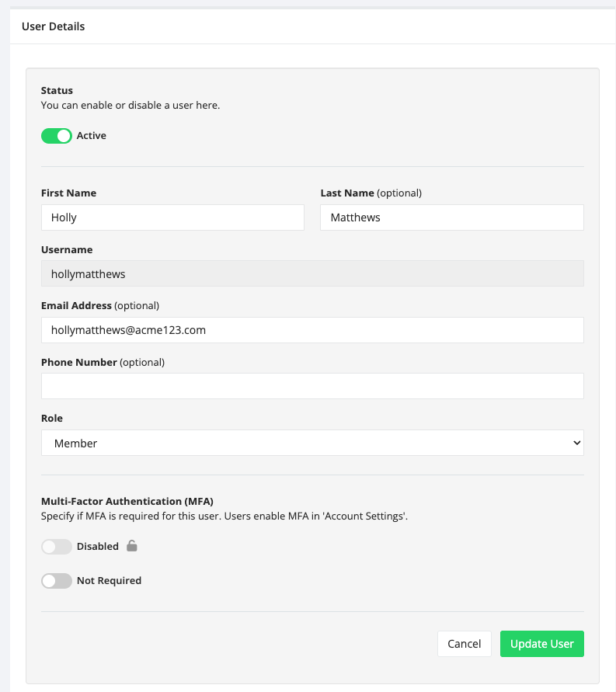616x692 pixels.
Task: Click the Status section label
Action: tap(57, 90)
